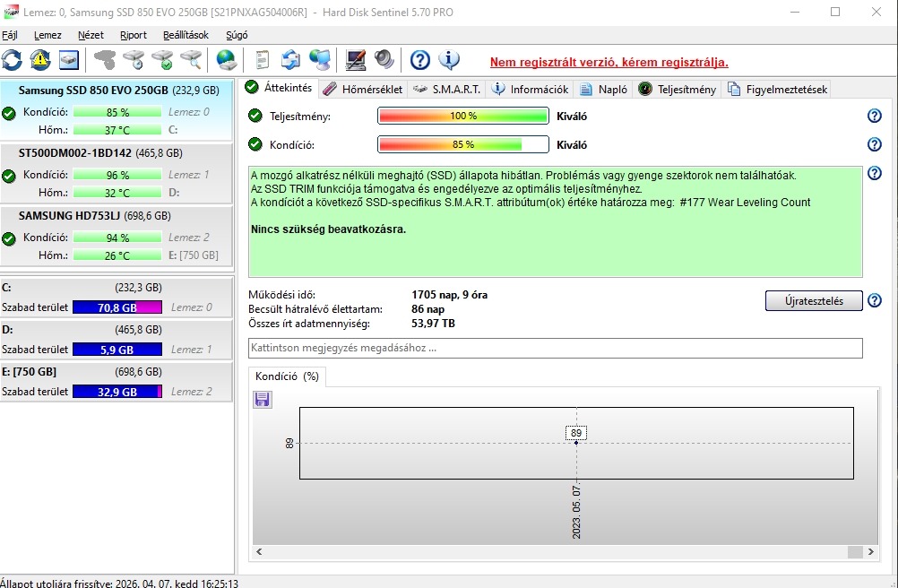Viewport: 898px width, 588px height.
Task: Open the Riport menu
Action: tap(134, 35)
